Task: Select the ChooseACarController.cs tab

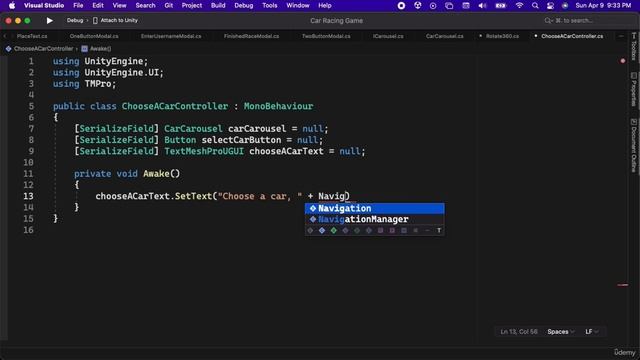Action: [x=572, y=36]
